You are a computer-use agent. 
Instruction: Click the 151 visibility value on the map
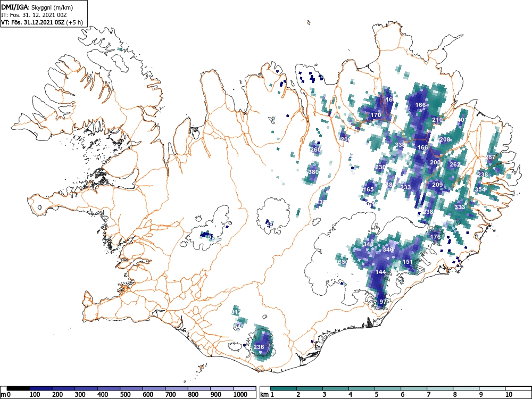pos(408,262)
